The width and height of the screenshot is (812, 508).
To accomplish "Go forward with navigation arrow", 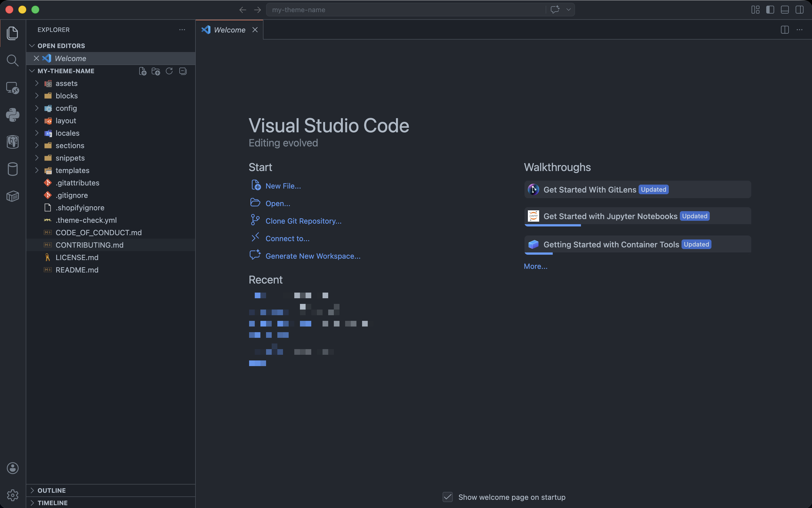I will click(x=258, y=10).
